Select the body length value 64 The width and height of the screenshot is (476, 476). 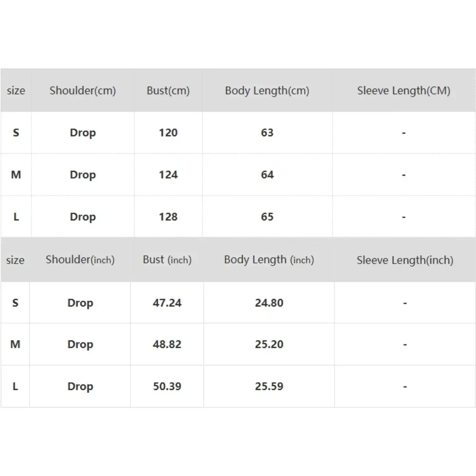pyautogui.click(x=267, y=175)
